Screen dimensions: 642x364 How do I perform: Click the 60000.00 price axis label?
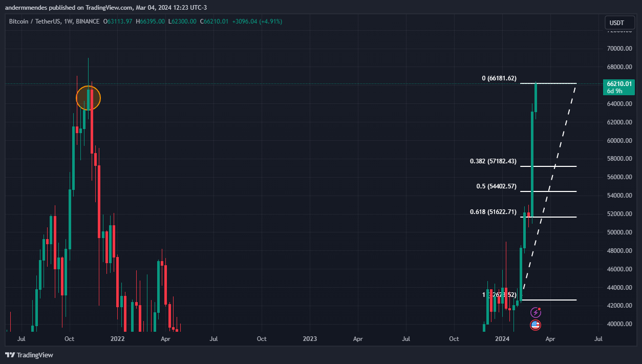tap(619, 141)
